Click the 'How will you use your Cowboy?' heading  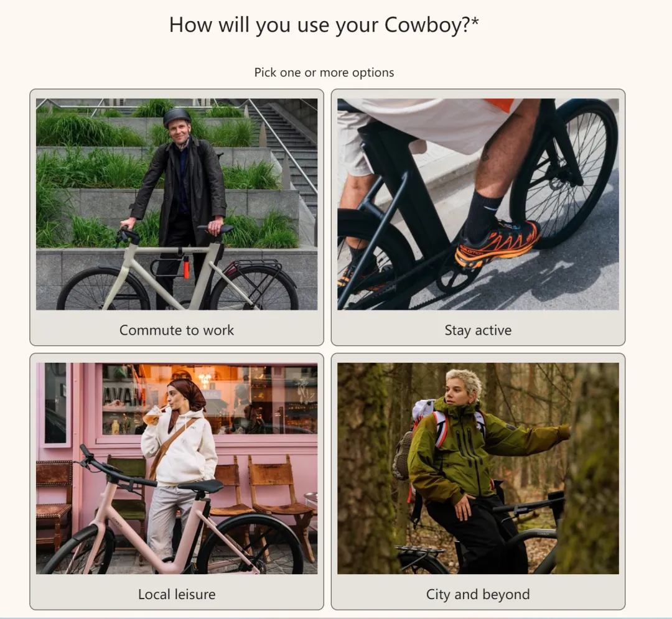pyautogui.click(x=324, y=25)
